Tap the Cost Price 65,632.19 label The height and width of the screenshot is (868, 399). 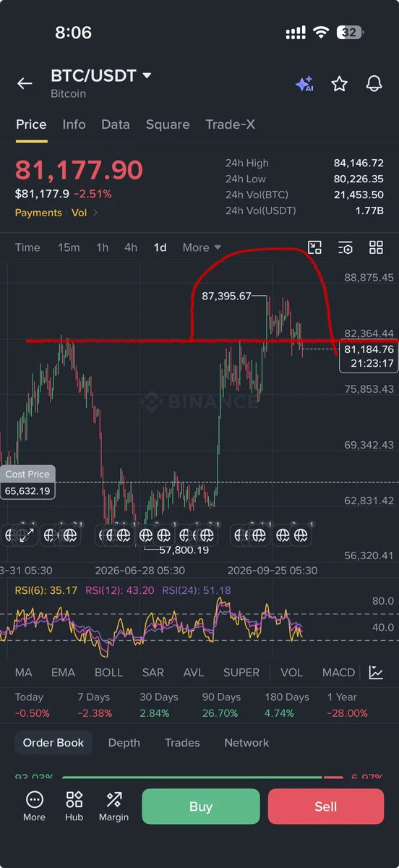(27, 482)
